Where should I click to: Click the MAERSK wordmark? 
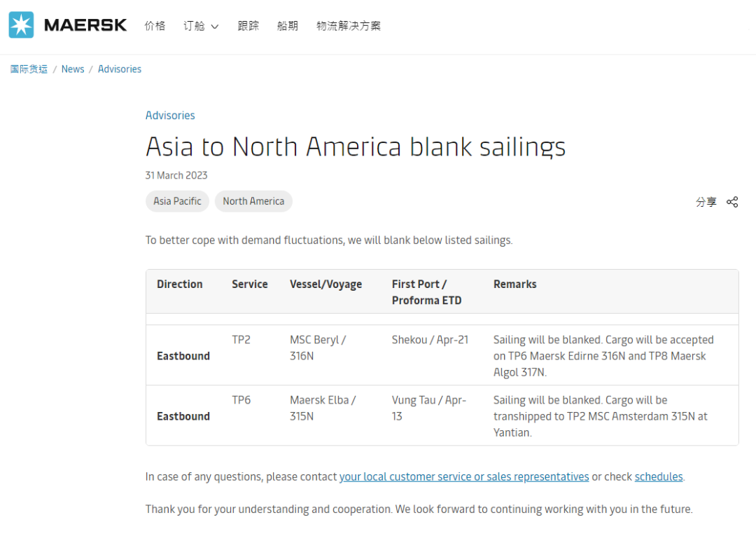(x=85, y=25)
